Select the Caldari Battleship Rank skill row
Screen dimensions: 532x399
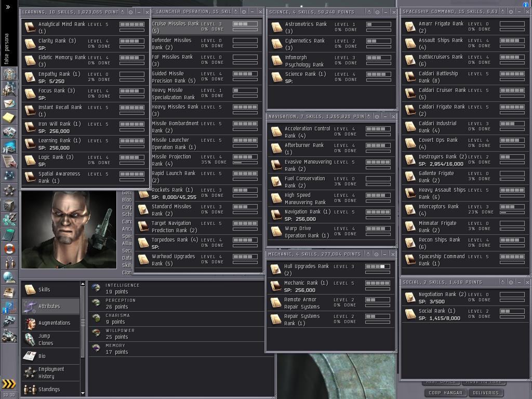(465, 77)
